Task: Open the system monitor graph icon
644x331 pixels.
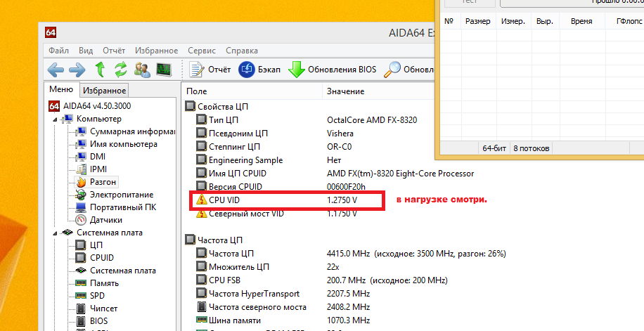Action: click(164, 70)
